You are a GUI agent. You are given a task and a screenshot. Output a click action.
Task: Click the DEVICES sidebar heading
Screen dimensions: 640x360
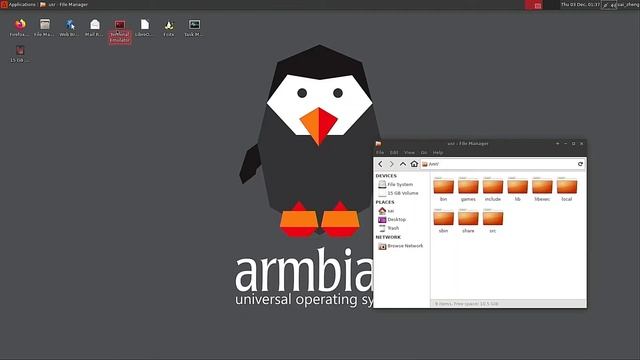(386, 176)
